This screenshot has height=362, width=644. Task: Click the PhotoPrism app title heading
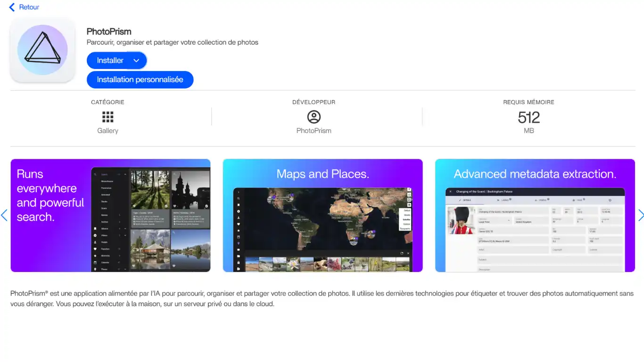point(109,32)
